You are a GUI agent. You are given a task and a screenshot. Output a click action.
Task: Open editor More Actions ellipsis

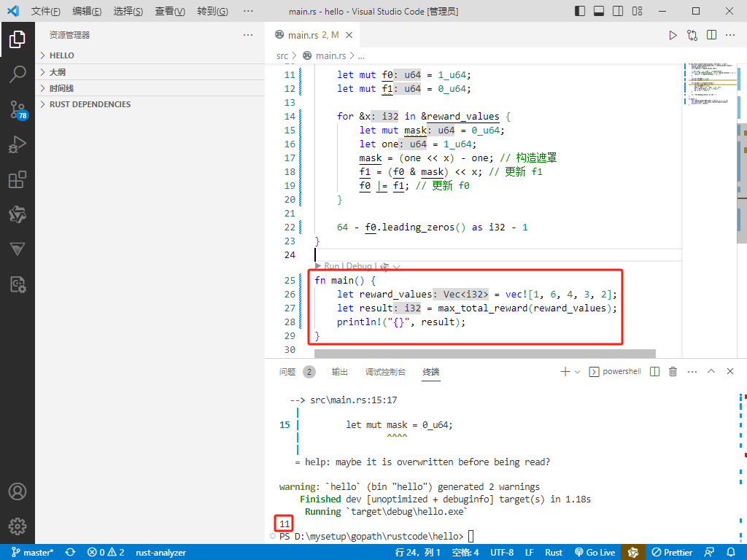pyautogui.click(x=730, y=35)
